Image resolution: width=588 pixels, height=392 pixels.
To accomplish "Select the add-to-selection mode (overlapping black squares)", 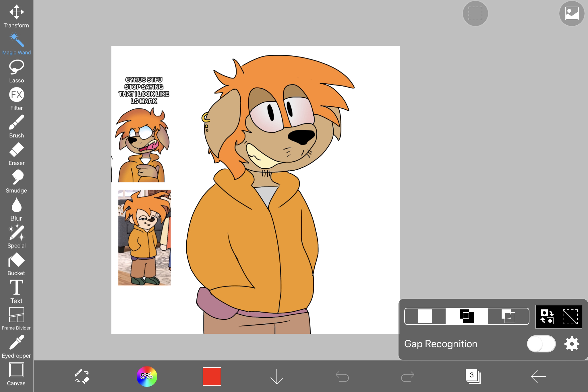I will (x=467, y=316).
